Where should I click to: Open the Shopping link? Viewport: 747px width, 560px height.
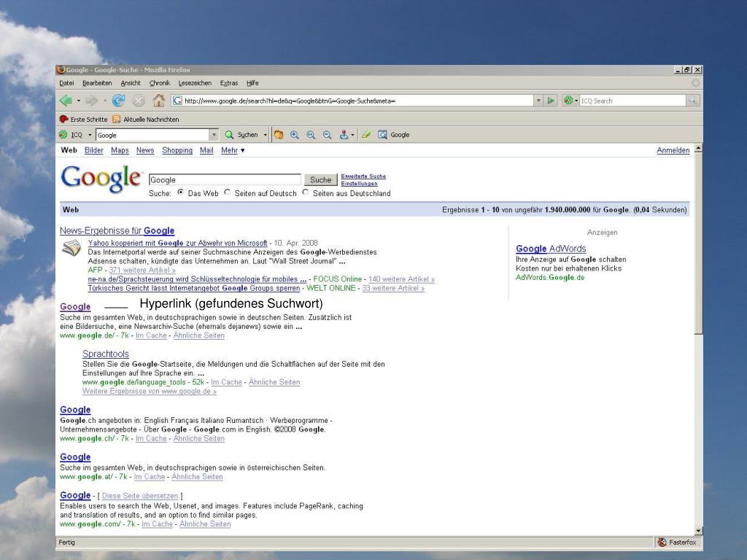click(177, 150)
